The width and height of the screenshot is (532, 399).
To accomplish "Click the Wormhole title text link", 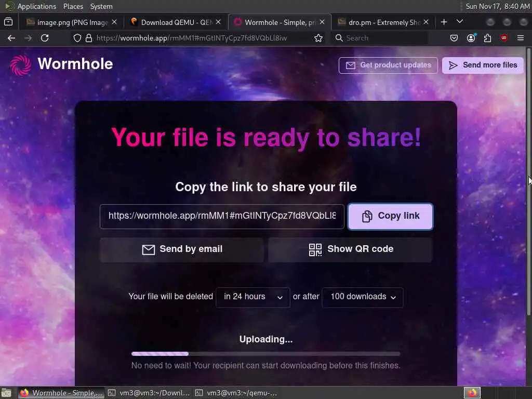I will 75,64.
